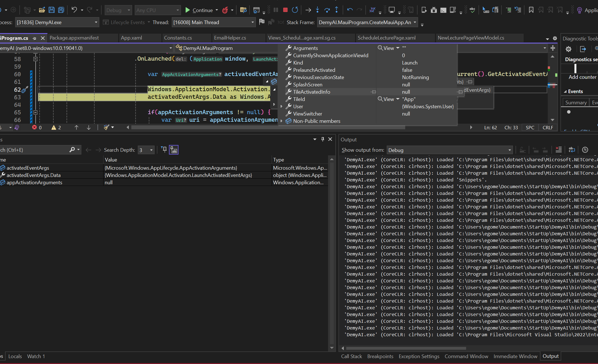Switch to the Locals tab
598x364 pixels.
coord(15,356)
